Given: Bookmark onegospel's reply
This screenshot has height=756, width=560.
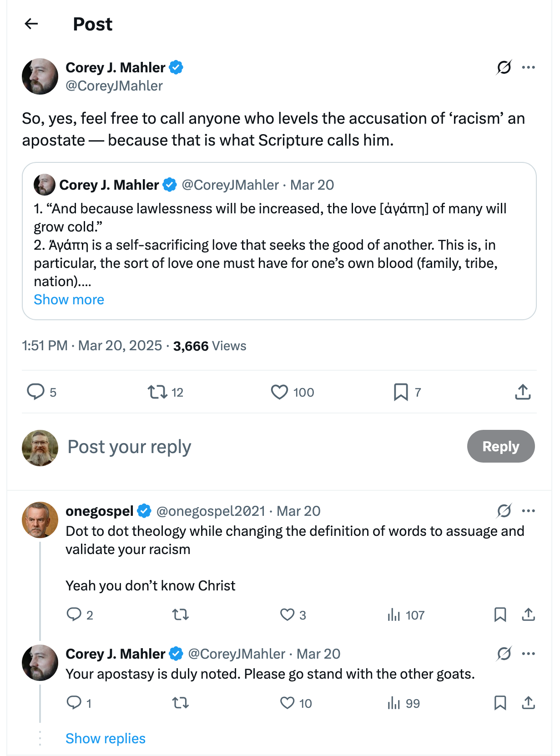Looking at the screenshot, I should [500, 615].
